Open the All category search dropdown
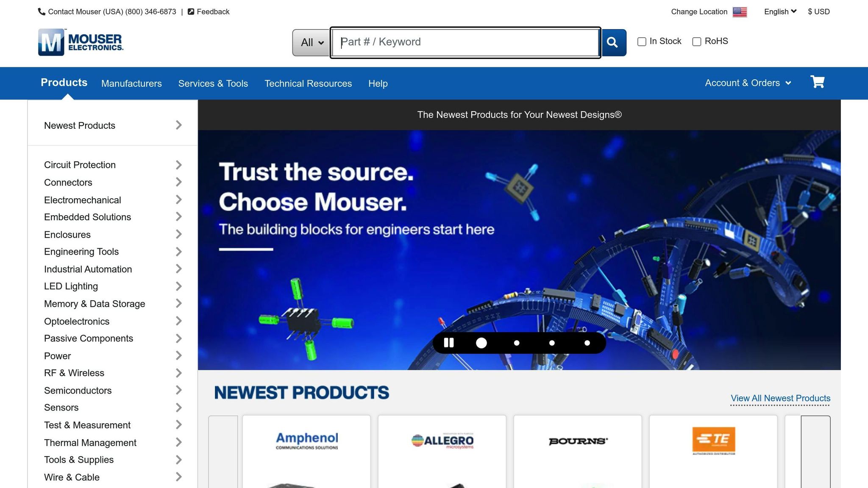 pos(312,42)
